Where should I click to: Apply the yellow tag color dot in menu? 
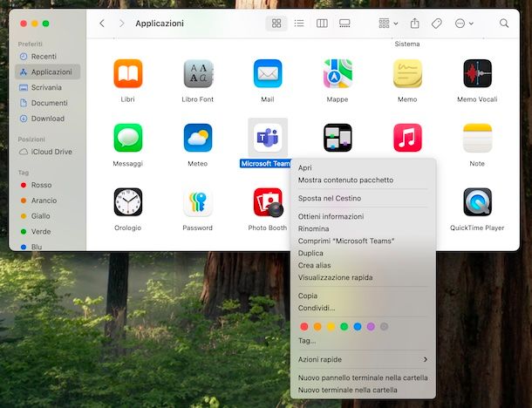331,327
